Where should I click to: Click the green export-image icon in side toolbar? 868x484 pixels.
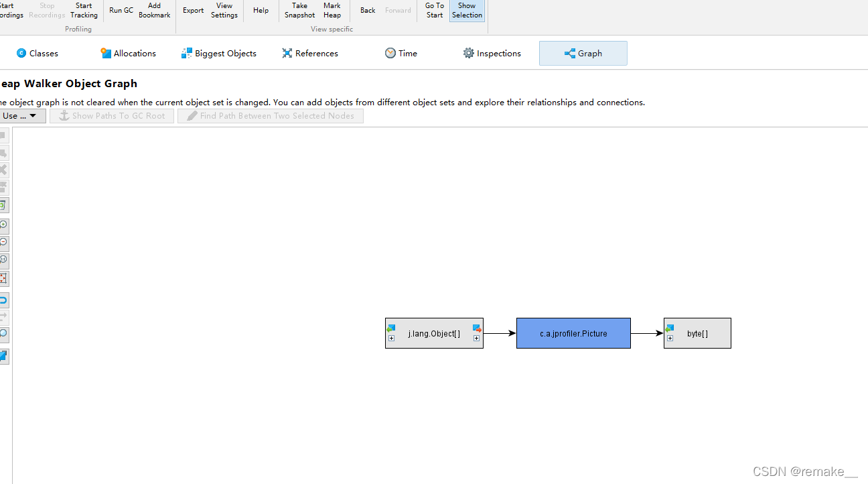coord(3,205)
